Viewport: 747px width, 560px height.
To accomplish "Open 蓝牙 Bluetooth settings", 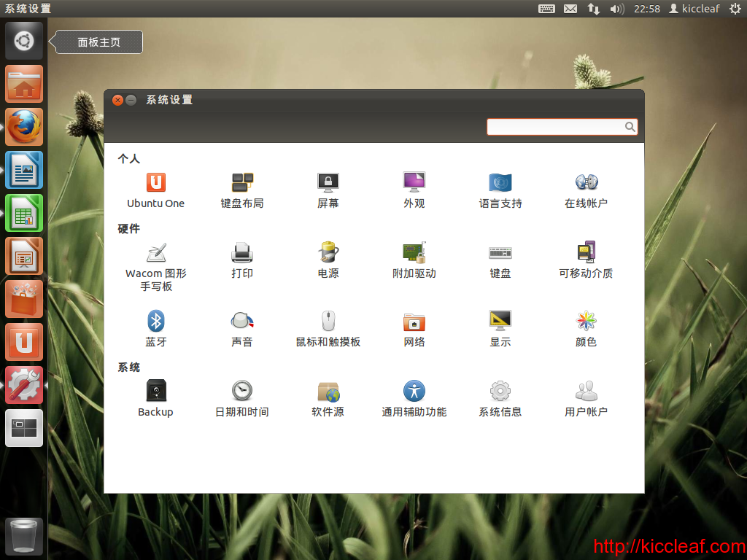I will (156, 329).
